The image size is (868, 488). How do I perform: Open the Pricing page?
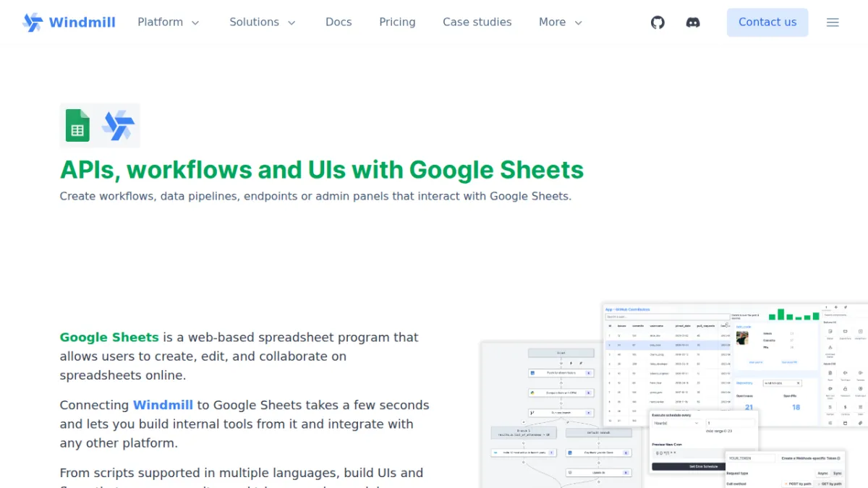click(x=397, y=22)
